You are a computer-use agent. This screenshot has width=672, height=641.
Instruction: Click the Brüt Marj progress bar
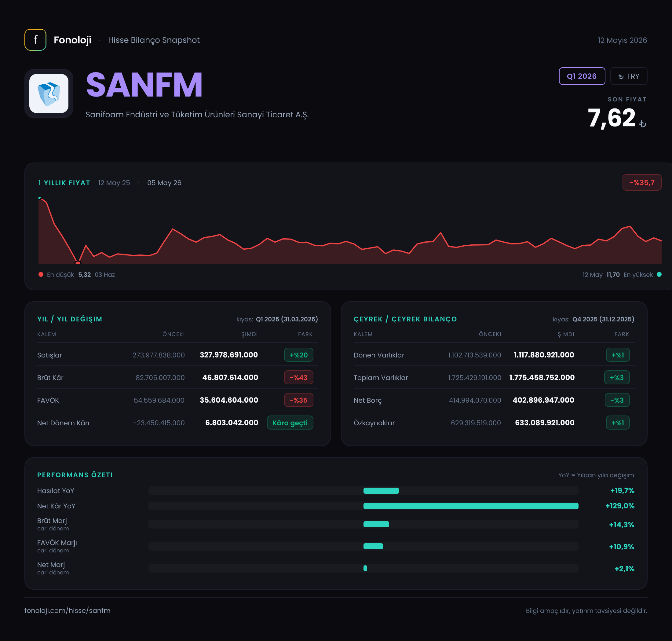coord(363,524)
